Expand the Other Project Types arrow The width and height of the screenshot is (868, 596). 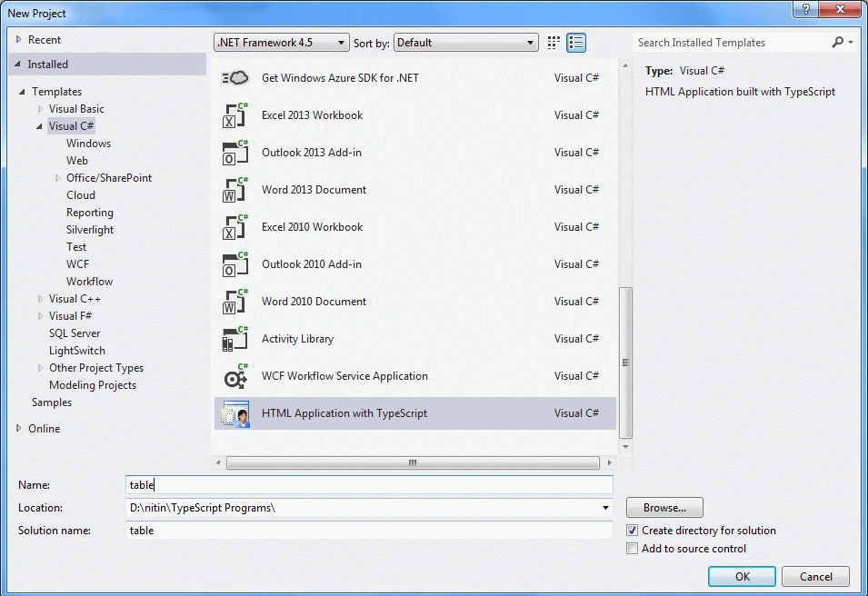[x=40, y=368]
